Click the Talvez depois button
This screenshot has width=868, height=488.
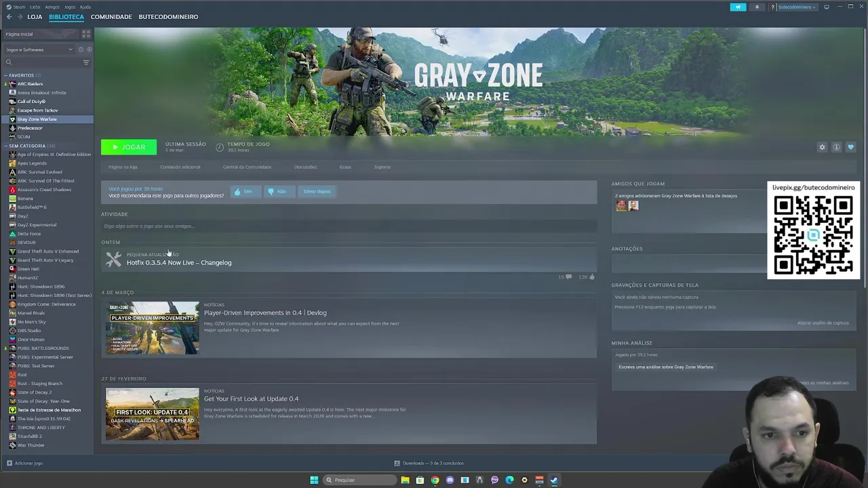317,192
